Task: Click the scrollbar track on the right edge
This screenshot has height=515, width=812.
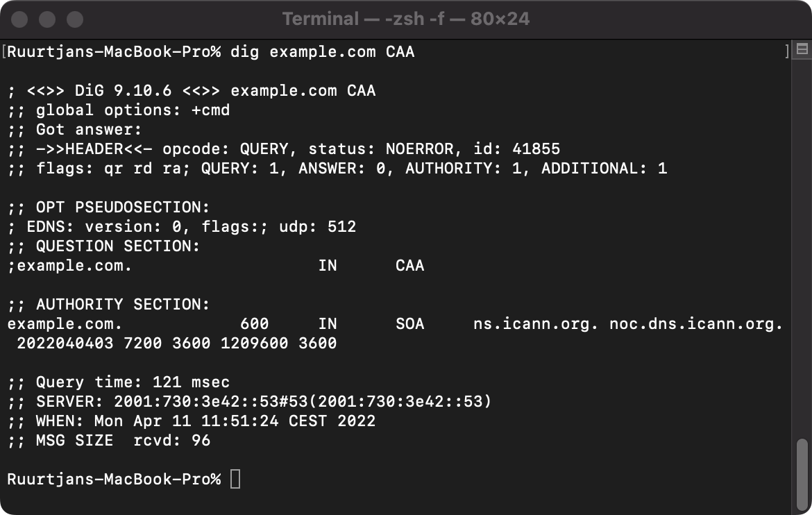Action: (802, 278)
